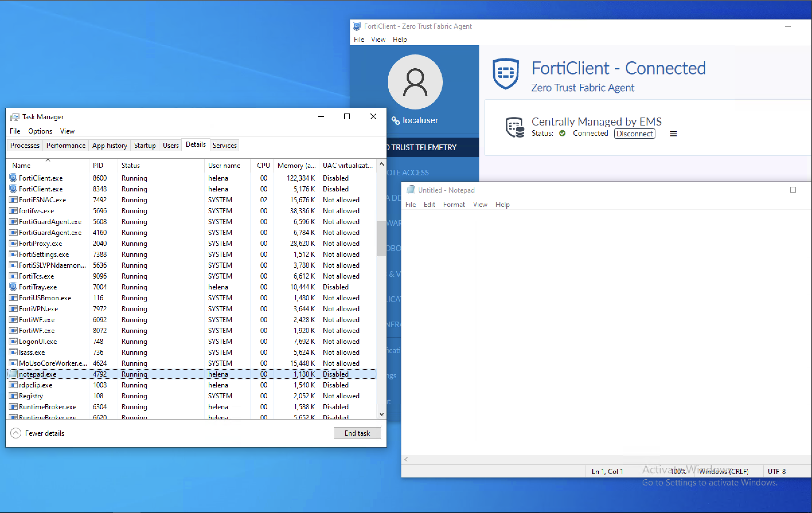Click the Centrally Managed by EMS icon
Image resolution: width=812 pixels, height=513 pixels.
pyautogui.click(x=515, y=127)
